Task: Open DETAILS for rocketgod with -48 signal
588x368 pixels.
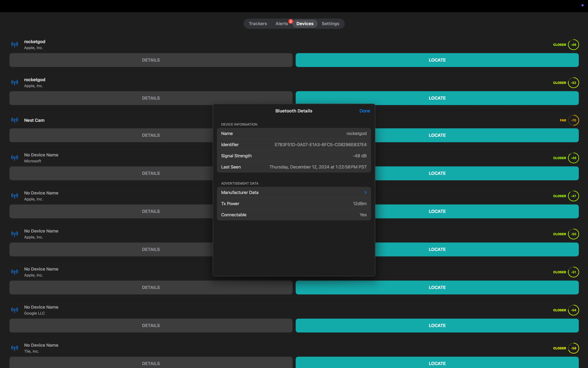Action: click(x=151, y=60)
